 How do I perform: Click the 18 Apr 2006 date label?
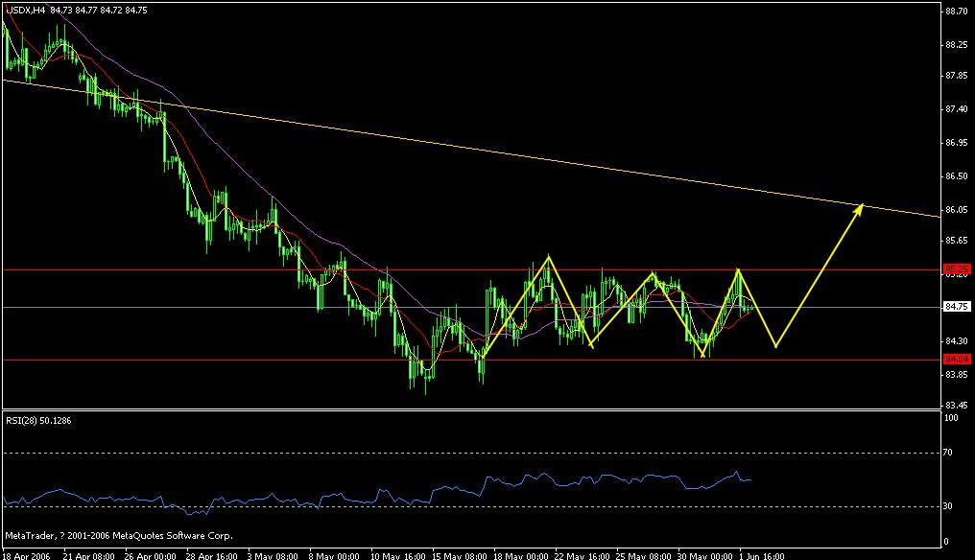[x=26, y=555]
